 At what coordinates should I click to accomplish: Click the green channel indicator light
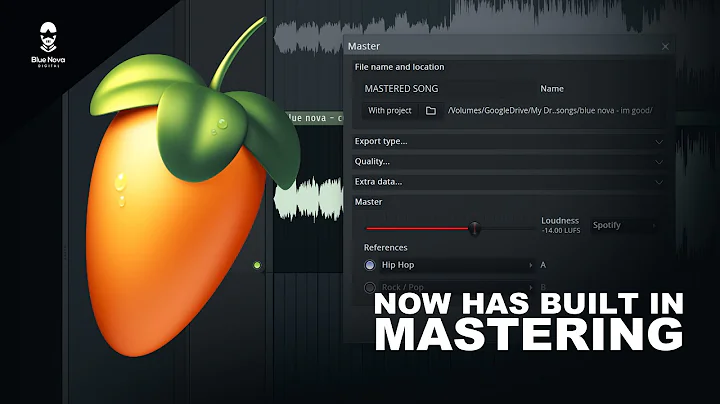tap(257, 265)
